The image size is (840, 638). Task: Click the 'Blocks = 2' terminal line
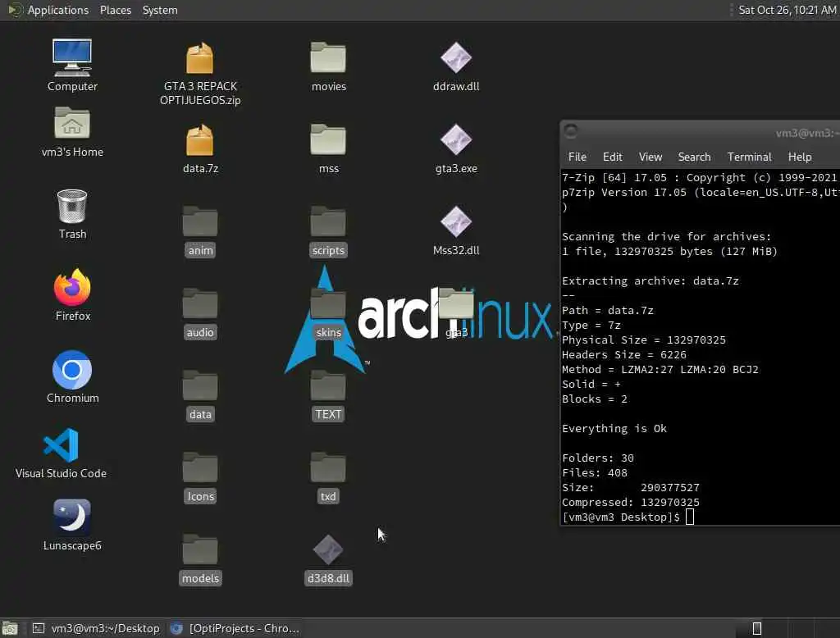click(595, 399)
